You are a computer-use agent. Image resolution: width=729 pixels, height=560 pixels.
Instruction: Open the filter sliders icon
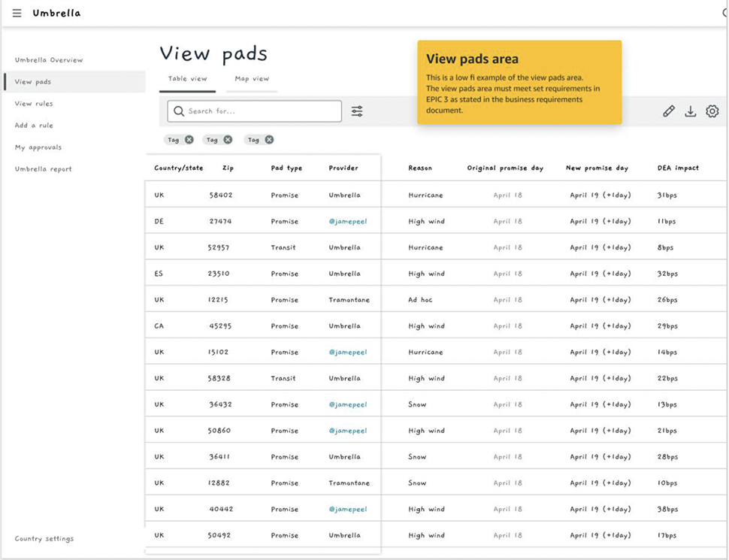357,111
